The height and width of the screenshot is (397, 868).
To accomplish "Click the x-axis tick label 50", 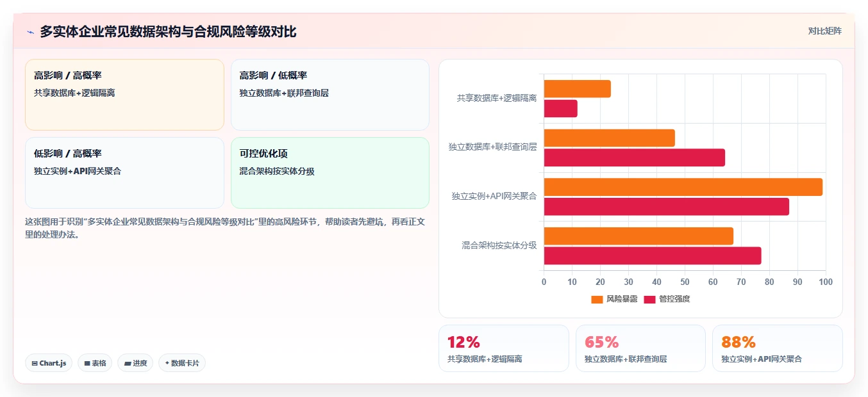I will coord(685,282).
